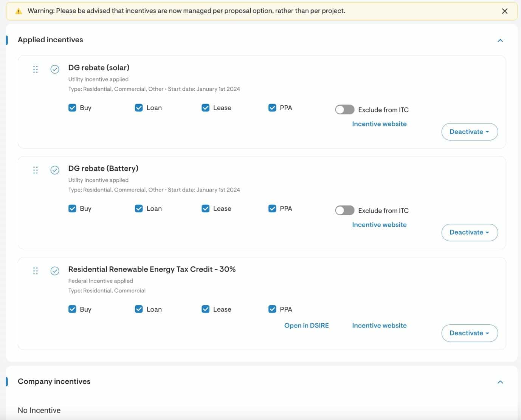Click checkmark circle beside Residential Renewable Energy Tax Credit

tap(55, 271)
